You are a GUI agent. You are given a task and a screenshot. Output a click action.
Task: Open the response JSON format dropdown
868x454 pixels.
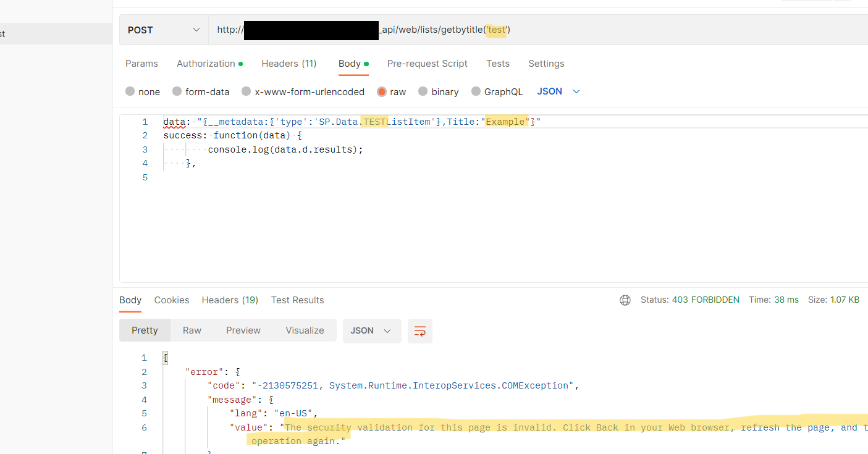372,331
